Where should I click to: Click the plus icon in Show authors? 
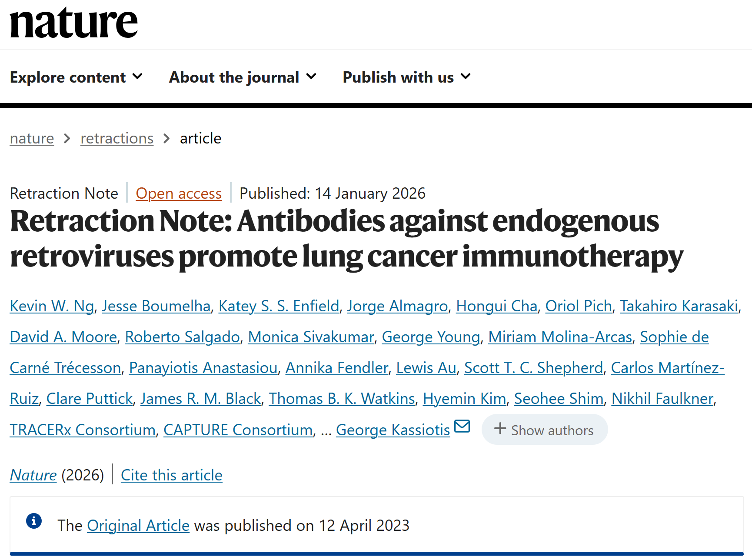coord(500,429)
